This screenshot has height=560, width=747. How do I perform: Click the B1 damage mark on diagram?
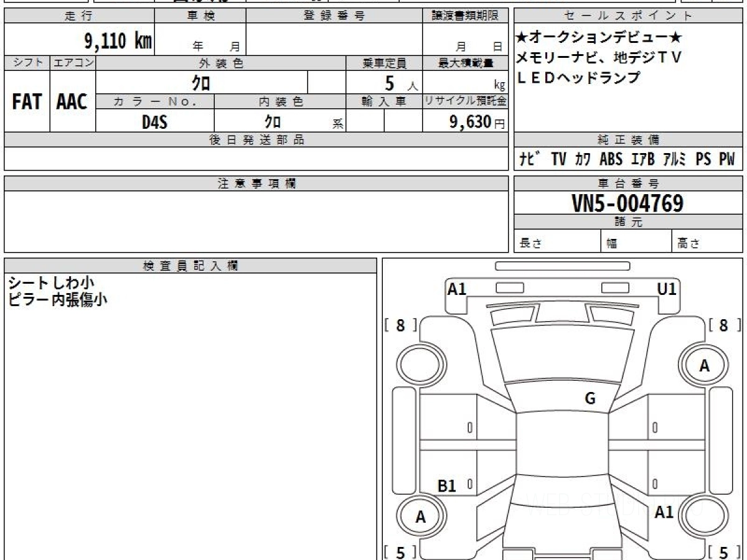click(447, 486)
